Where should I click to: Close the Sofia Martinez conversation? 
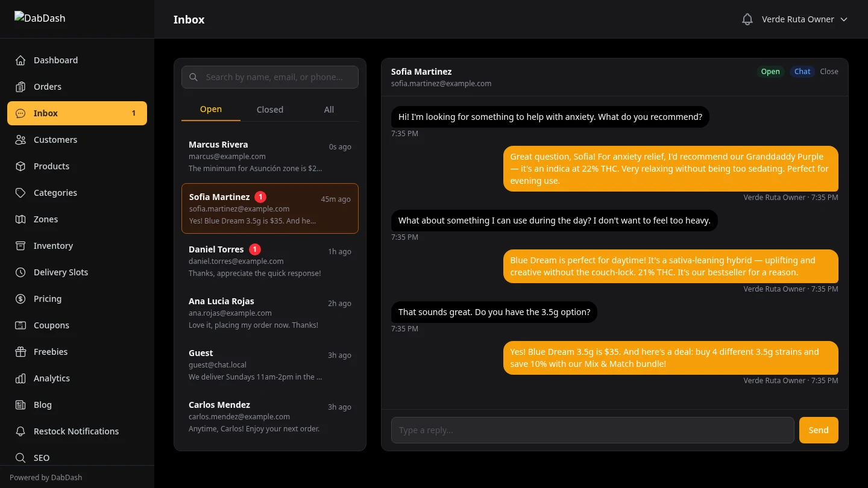[x=829, y=71]
